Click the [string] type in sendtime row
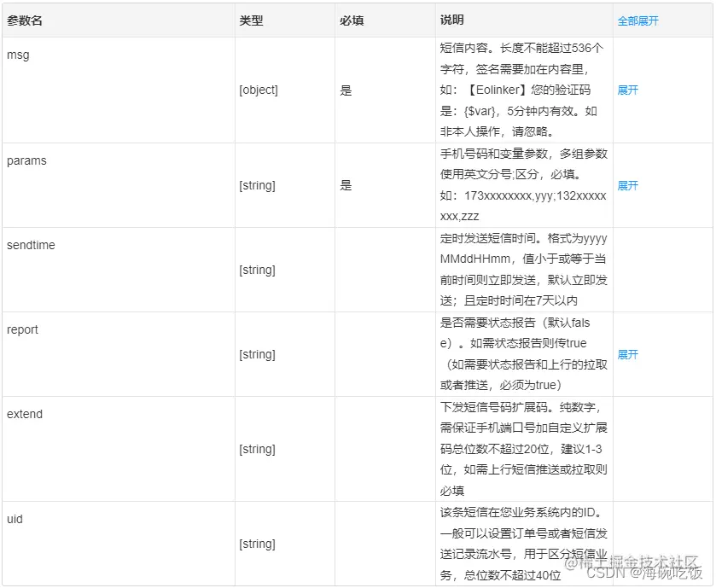Screen dimensions: 716x588 tap(257, 270)
